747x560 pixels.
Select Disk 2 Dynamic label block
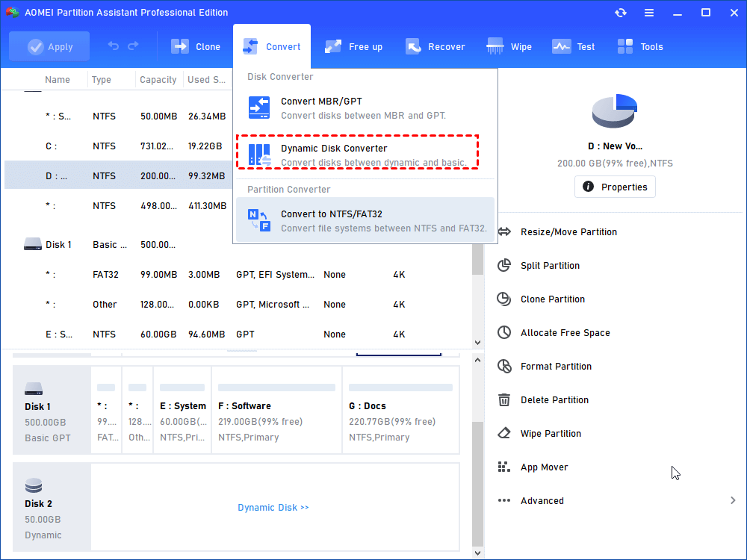point(52,507)
